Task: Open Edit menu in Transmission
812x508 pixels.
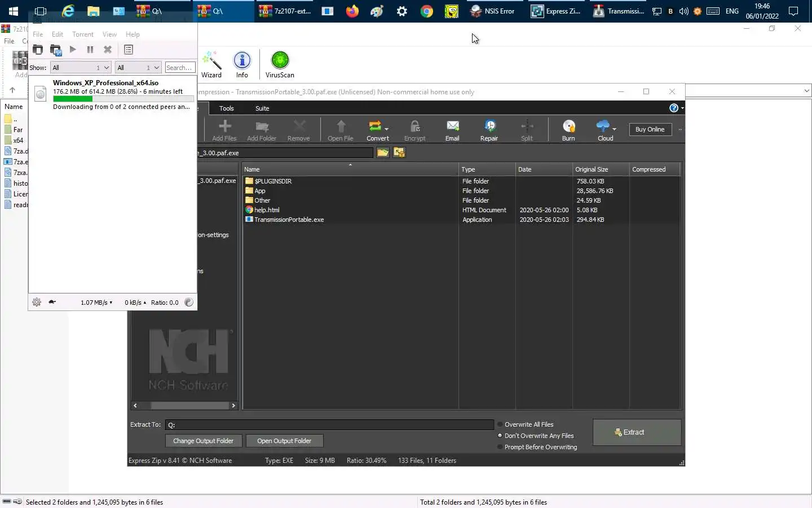Action: point(58,34)
